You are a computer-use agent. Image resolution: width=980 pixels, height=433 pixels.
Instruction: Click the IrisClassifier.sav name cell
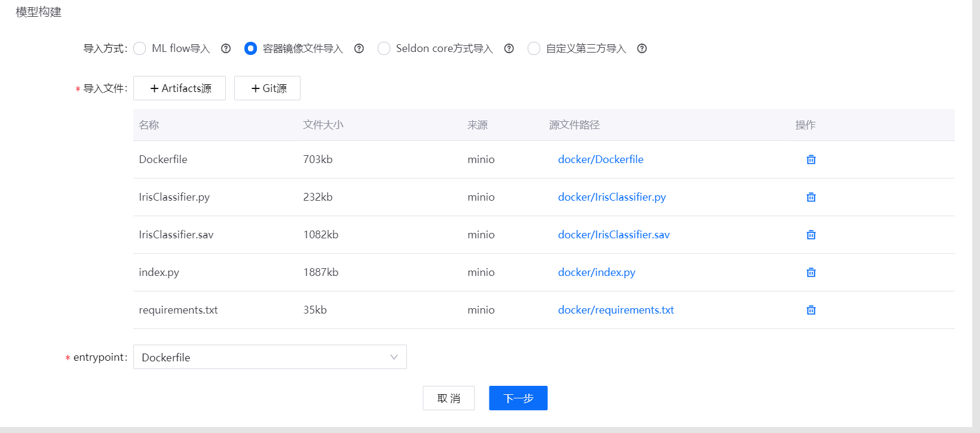[176, 235]
